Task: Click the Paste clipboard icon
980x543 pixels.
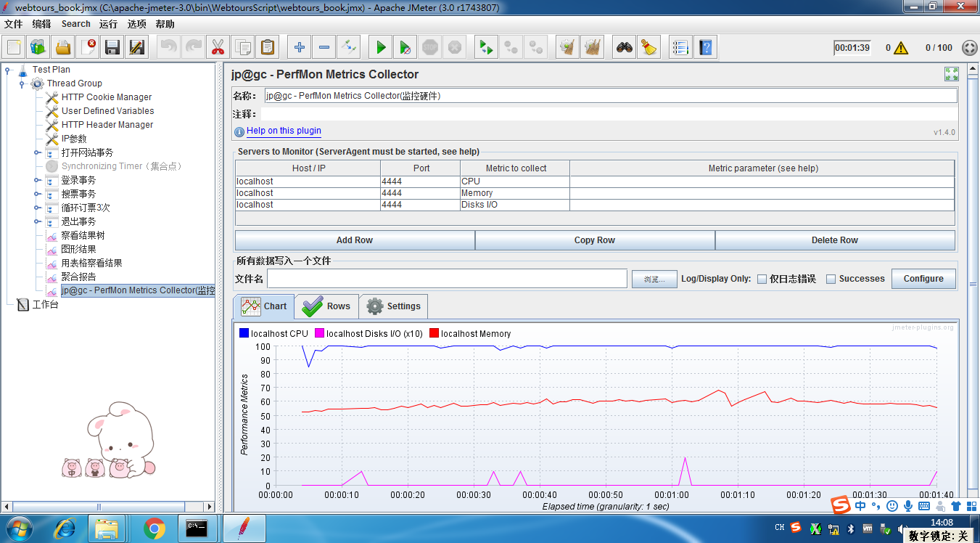Action: (268, 48)
